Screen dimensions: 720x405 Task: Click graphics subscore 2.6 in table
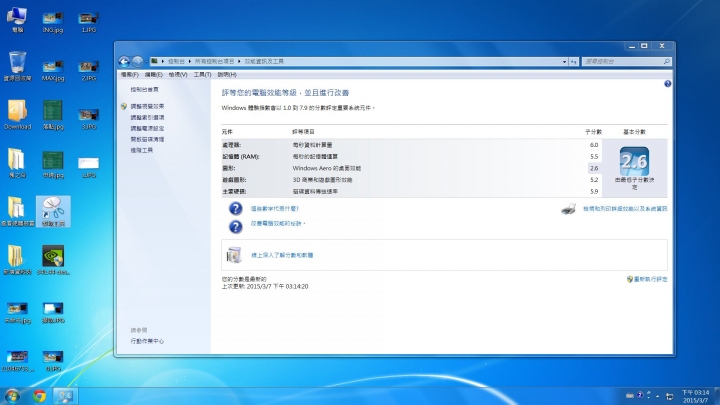(594, 168)
